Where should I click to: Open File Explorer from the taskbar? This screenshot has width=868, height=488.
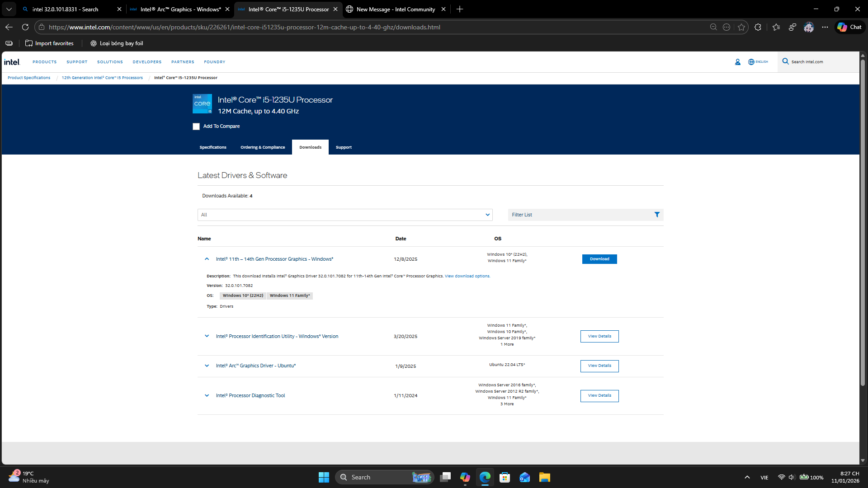pyautogui.click(x=544, y=477)
